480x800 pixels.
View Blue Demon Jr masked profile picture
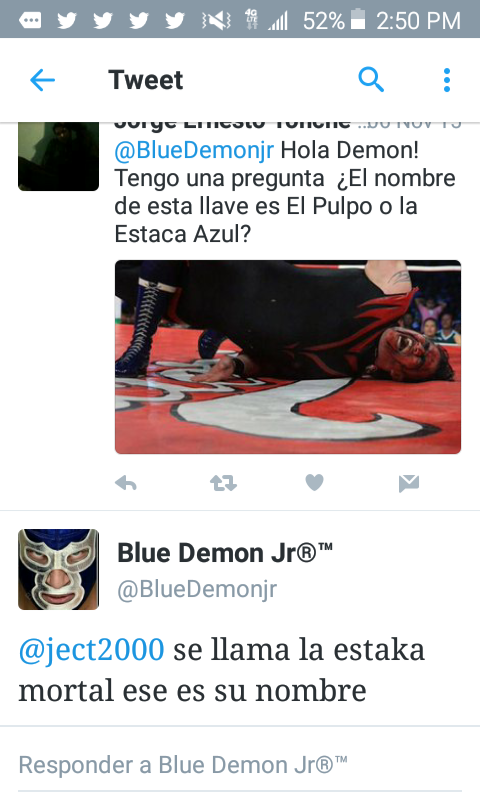coord(59,569)
